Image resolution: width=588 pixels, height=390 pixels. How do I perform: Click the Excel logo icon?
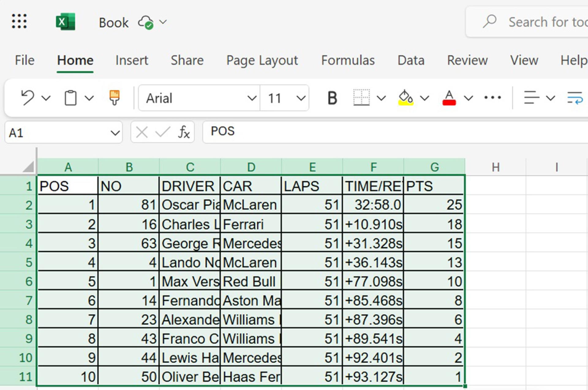[65, 22]
